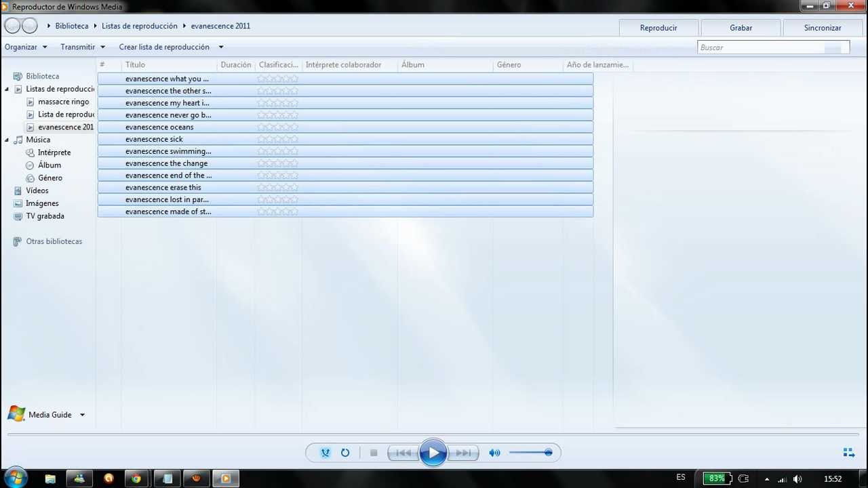Open the Género view in the sidebar
868x488 pixels.
(x=50, y=178)
